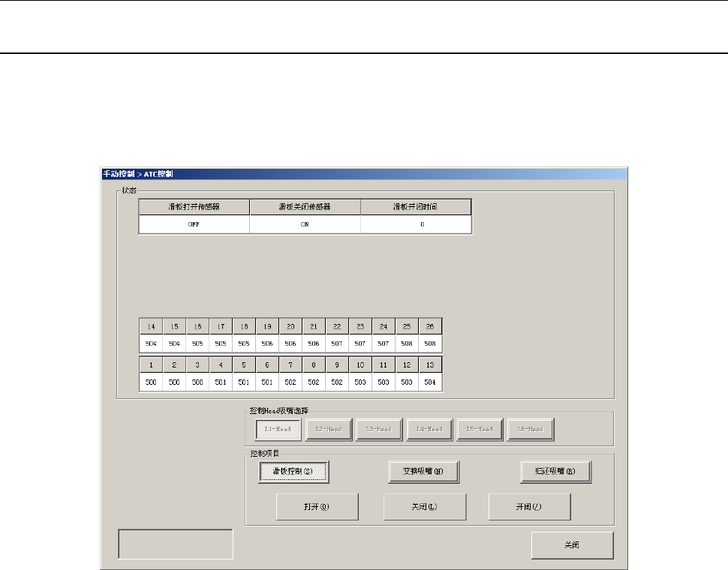Select ATC slot header 21
This screenshot has width=728, height=570.
click(x=314, y=326)
